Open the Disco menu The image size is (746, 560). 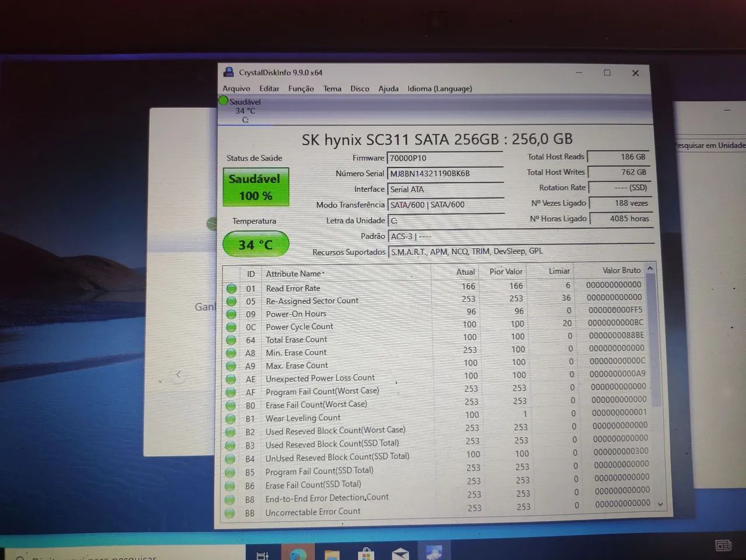point(360,89)
